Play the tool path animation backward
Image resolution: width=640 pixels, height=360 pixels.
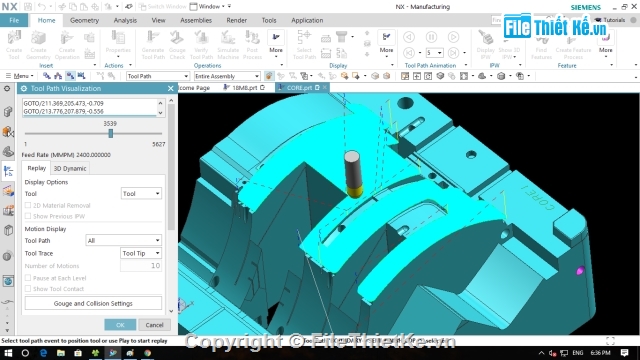[409, 37]
